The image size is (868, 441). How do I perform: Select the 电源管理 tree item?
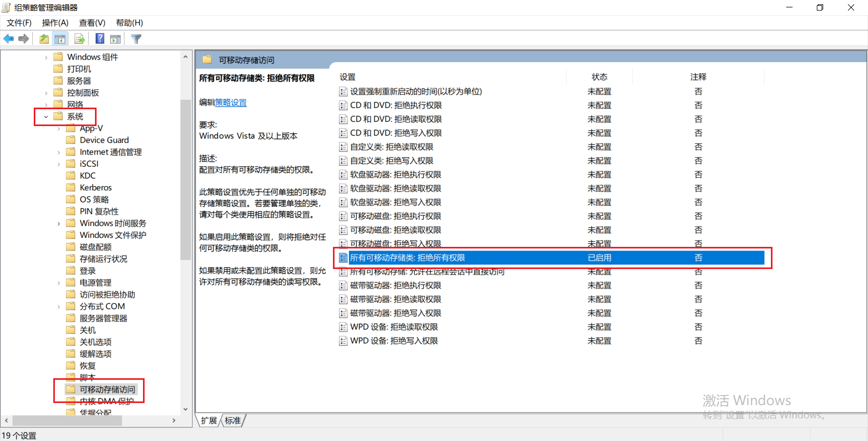[x=96, y=283]
